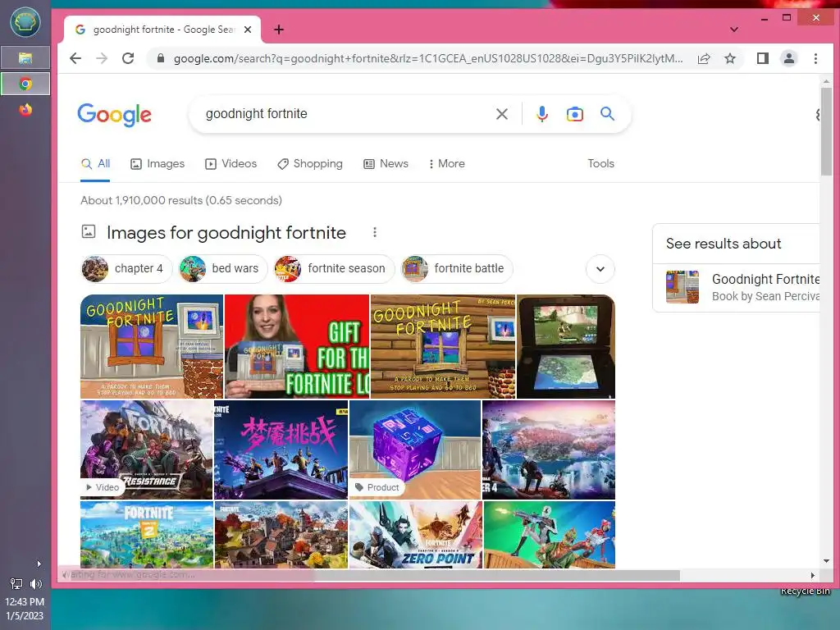Clear the search box text
This screenshot has height=630, width=840.
tap(502, 113)
